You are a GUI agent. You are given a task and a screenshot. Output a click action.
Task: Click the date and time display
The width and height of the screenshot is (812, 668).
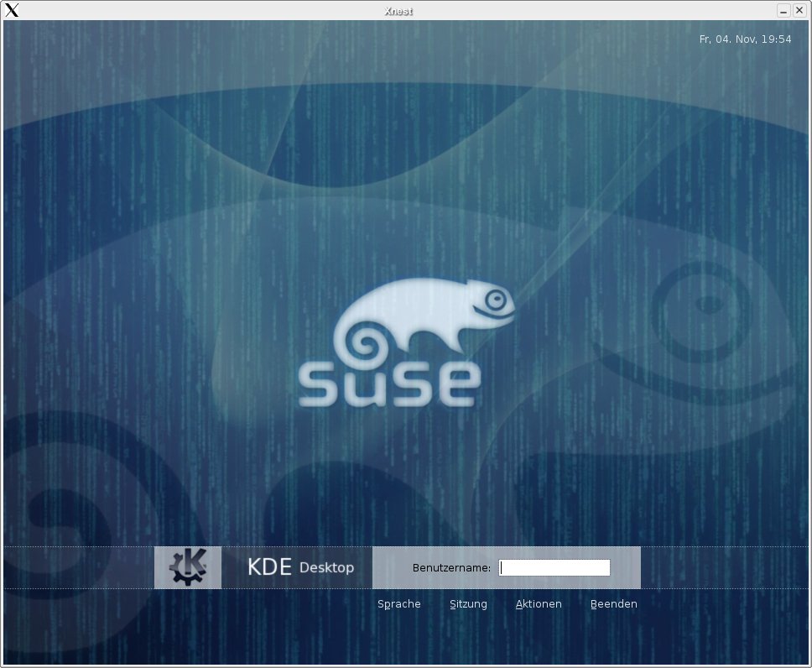(x=745, y=39)
